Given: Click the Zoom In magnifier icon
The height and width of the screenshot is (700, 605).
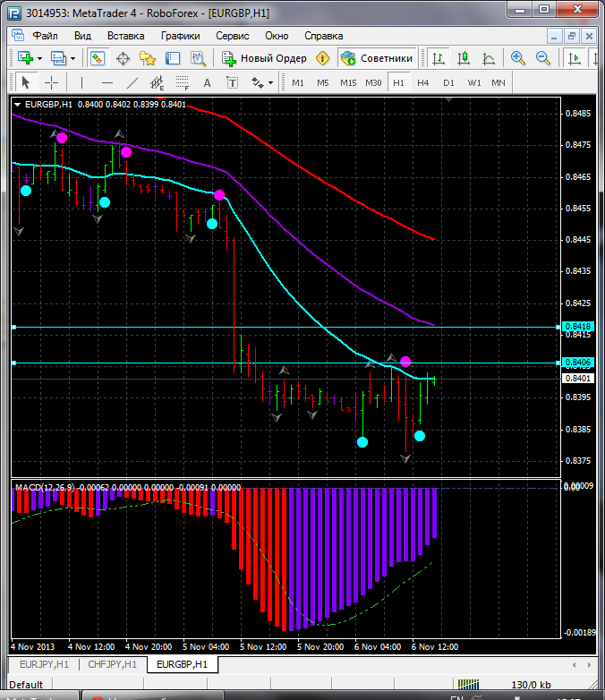Looking at the screenshot, I should pyautogui.click(x=517, y=58).
